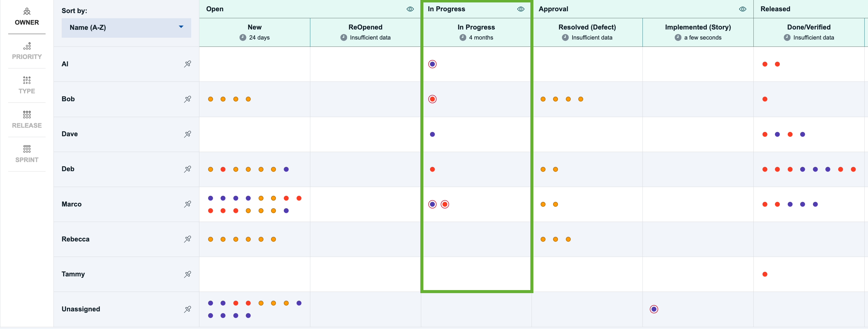Viewport: 868px width, 329px height.
Task: Pin the Unassigned row
Action: click(x=188, y=310)
